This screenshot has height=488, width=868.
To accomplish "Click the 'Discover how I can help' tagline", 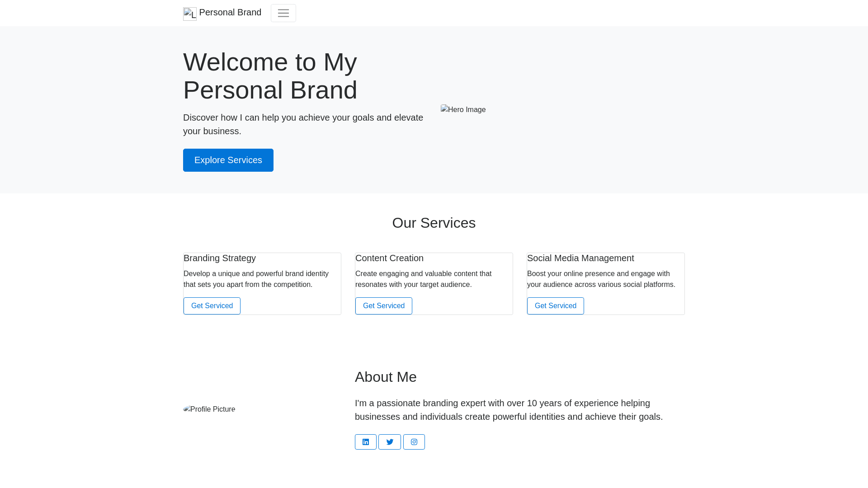I will coord(303,124).
